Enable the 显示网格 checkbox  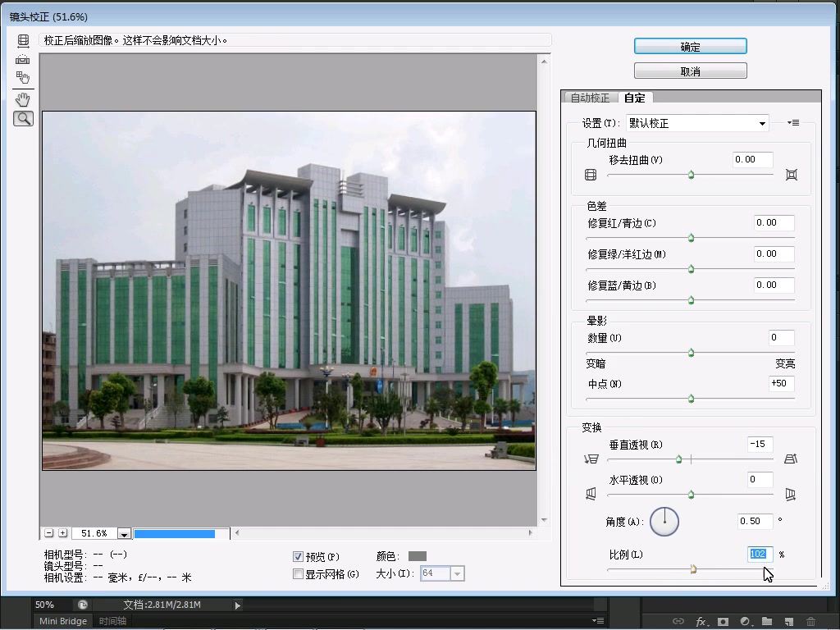[298, 573]
